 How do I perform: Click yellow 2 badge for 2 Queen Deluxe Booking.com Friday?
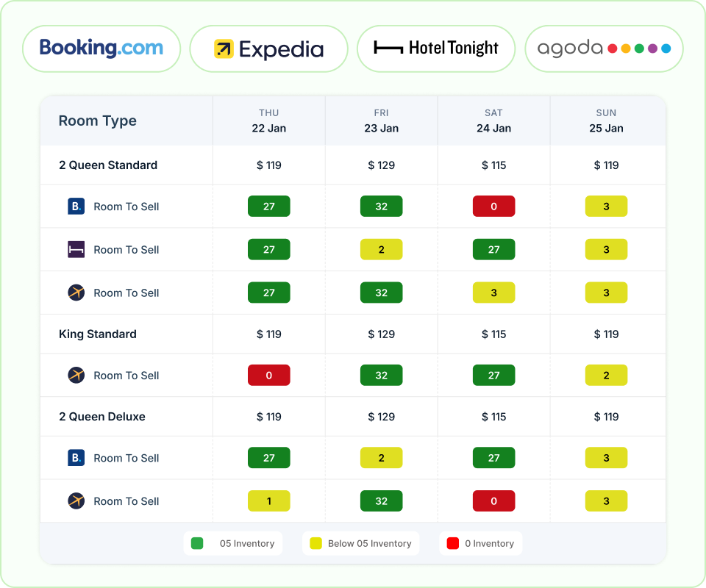click(382, 458)
